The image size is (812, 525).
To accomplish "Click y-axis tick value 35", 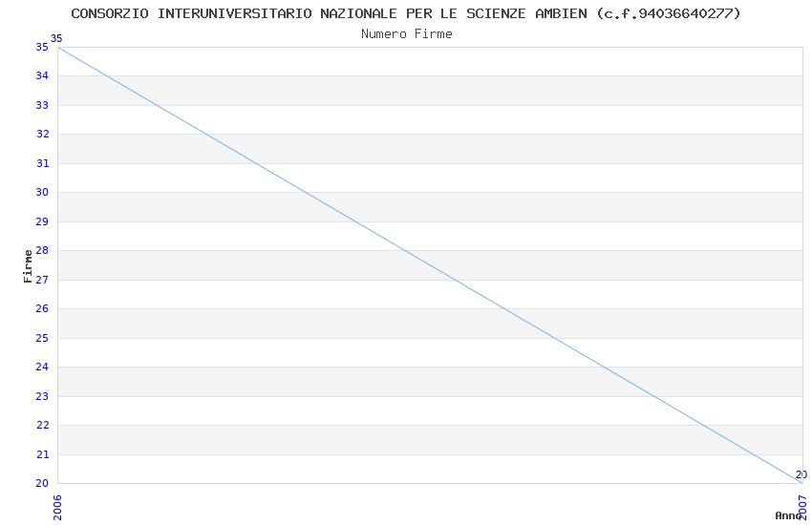I will click(x=42, y=47).
